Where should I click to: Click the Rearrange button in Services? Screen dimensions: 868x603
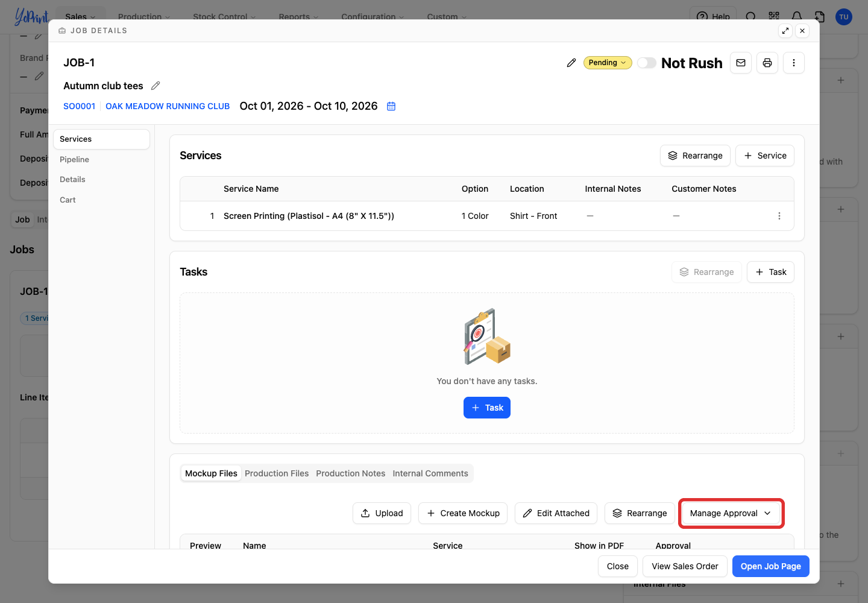pyautogui.click(x=695, y=156)
